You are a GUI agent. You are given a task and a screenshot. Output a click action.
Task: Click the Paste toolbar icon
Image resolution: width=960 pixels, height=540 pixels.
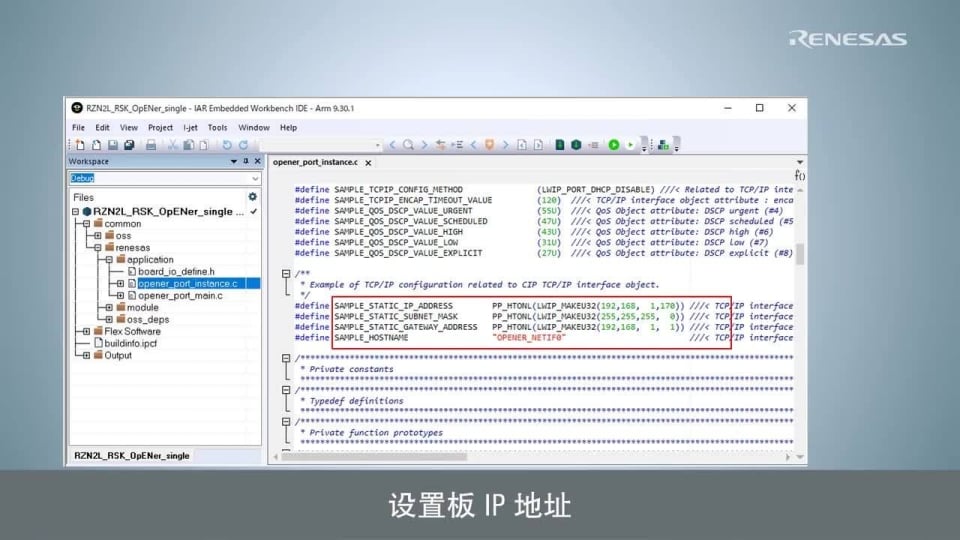click(204, 145)
